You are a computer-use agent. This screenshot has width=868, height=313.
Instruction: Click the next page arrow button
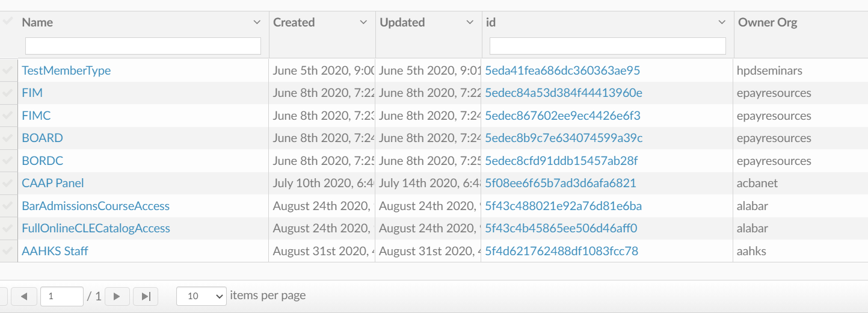click(x=117, y=296)
